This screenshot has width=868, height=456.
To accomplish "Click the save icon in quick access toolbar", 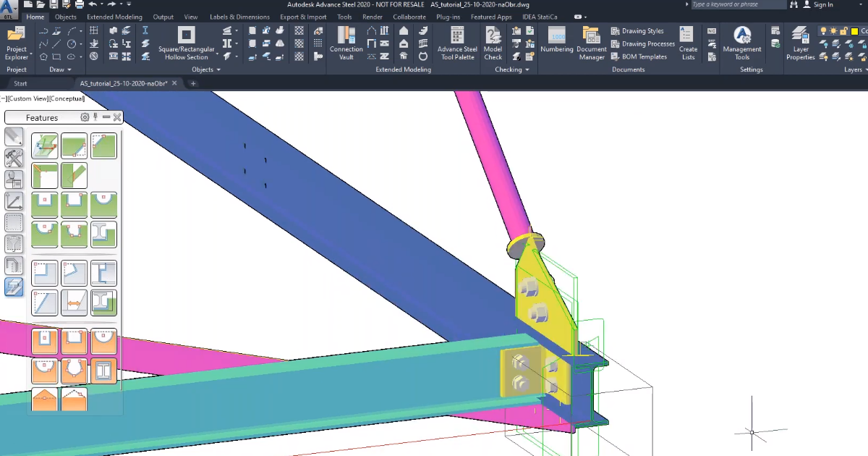I will click(x=54, y=4).
